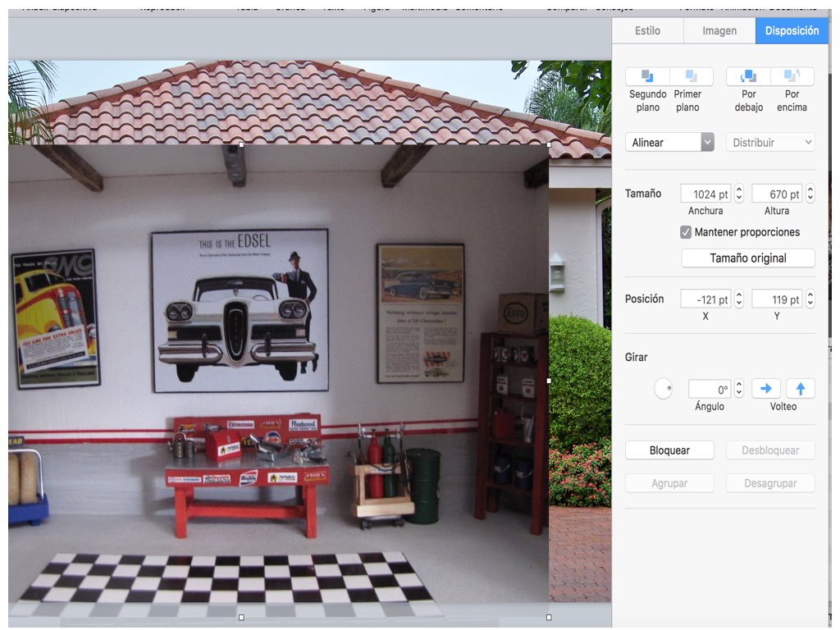The image size is (840, 630).
Task: Switch to the Estilo tab
Action: click(x=648, y=30)
